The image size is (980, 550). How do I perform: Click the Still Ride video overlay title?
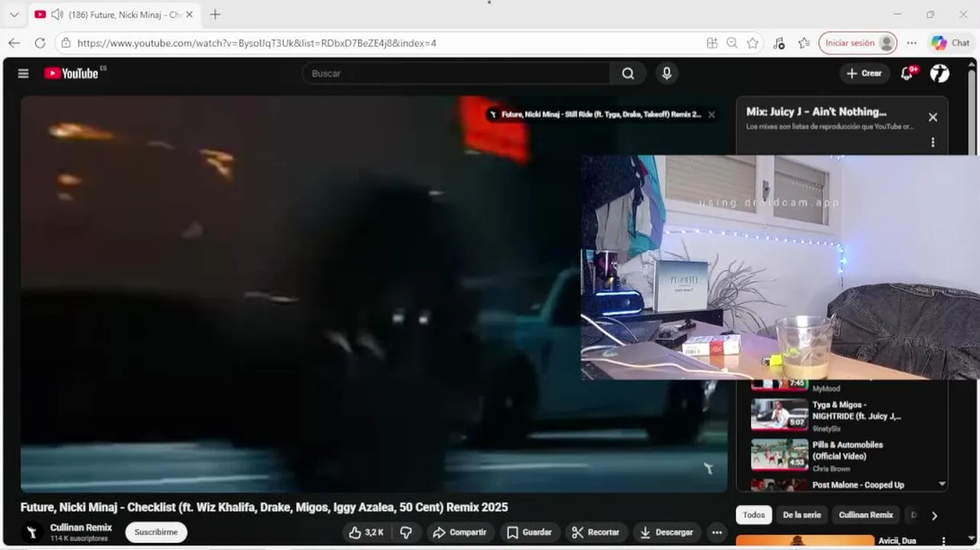point(601,115)
